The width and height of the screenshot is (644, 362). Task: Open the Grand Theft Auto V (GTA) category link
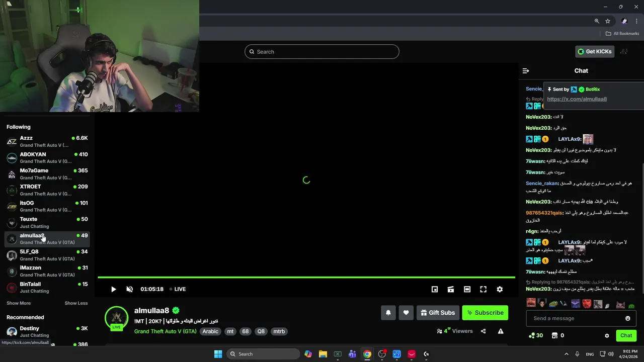(x=165, y=331)
